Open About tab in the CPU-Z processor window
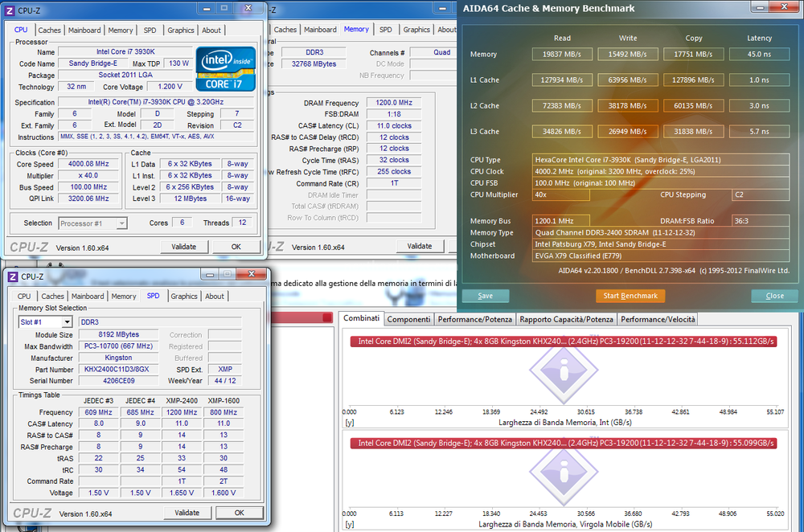This screenshot has width=804, height=532. pos(211,31)
